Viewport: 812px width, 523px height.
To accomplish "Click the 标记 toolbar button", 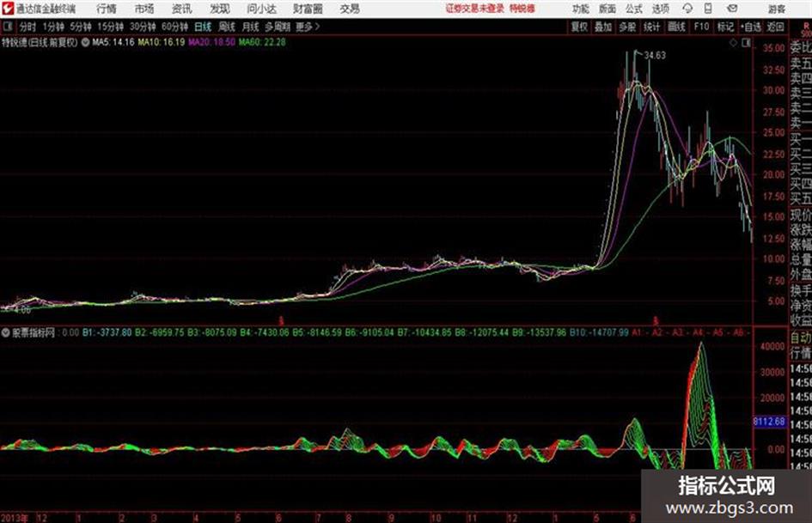I will [725, 27].
